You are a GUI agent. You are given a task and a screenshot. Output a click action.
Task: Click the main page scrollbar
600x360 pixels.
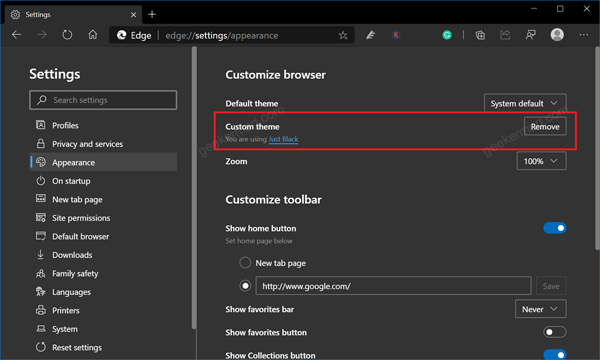pyautogui.click(x=597, y=148)
